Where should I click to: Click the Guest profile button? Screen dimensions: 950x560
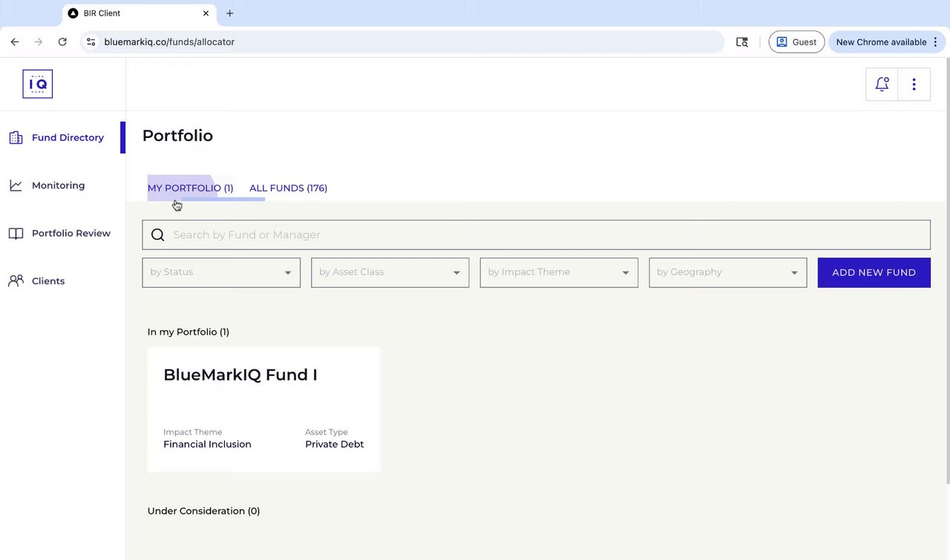click(796, 42)
